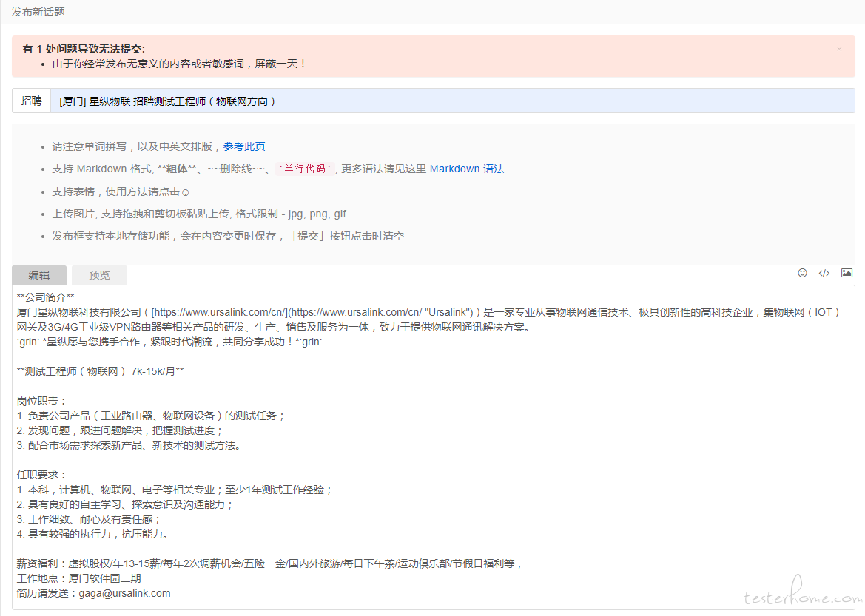Upload an image via the picture icon
Viewport: 865px width, 616px height.
(847, 273)
